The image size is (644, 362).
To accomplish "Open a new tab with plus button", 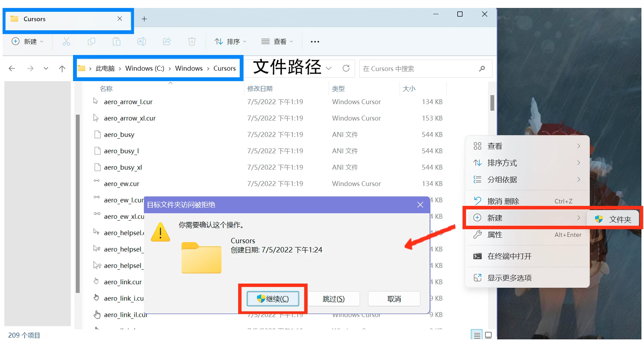I will click(x=144, y=19).
